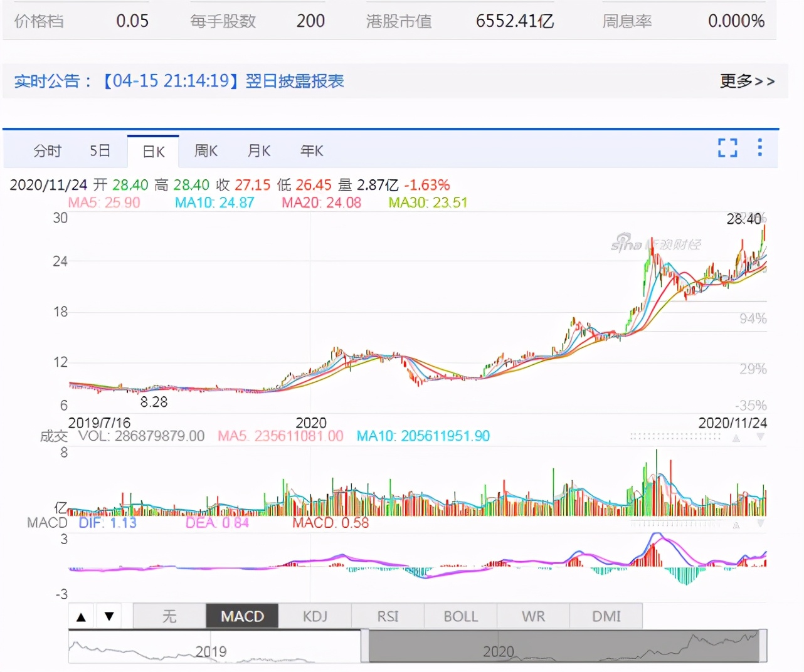
Task: Select the RSI indicator button
Action: (x=387, y=616)
